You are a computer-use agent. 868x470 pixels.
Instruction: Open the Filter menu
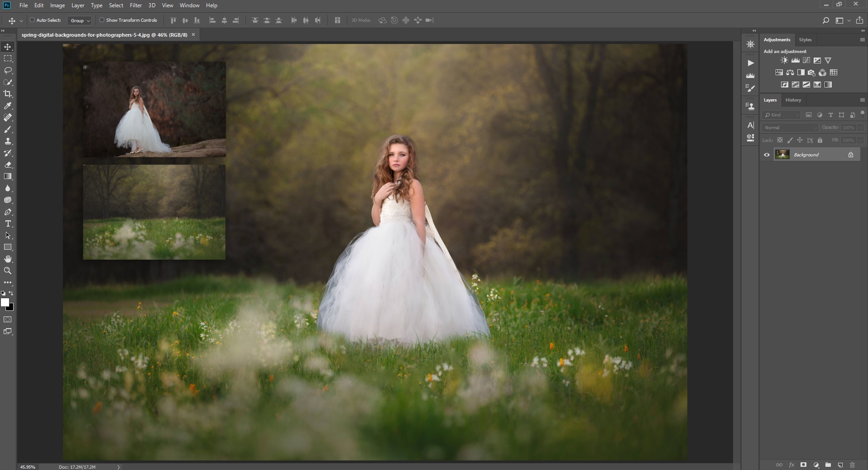point(136,5)
